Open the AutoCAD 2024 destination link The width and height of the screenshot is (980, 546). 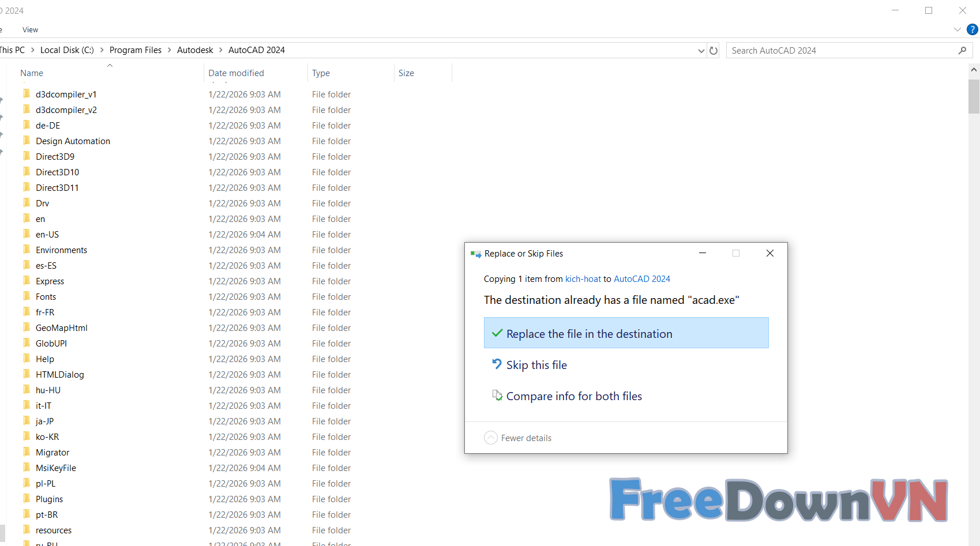[x=641, y=279]
